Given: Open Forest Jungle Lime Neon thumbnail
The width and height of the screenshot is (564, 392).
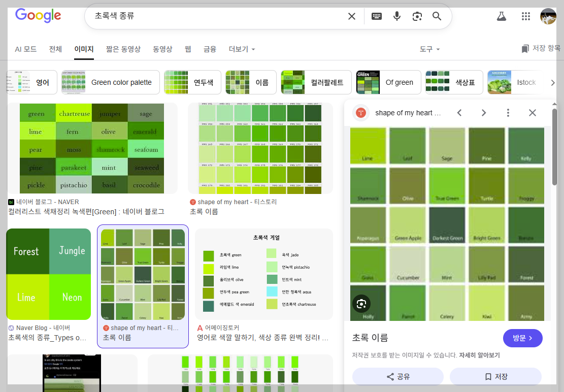Looking at the screenshot, I should coord(49,274).
